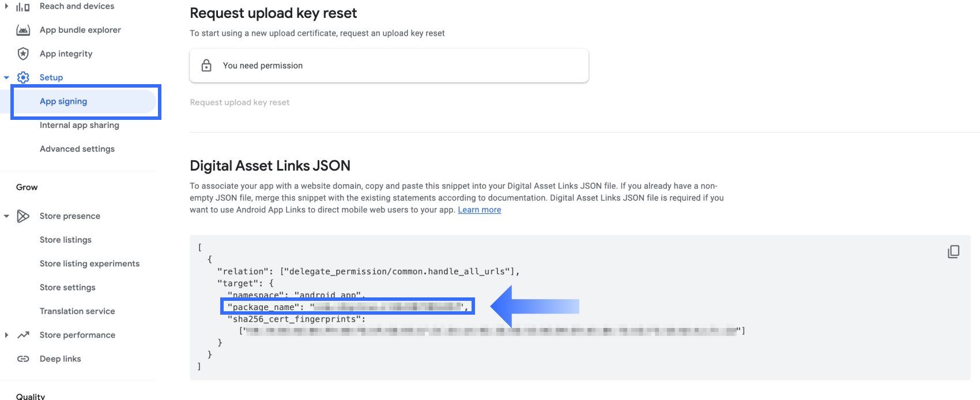Click Request upload key reset button

[240, 103]
